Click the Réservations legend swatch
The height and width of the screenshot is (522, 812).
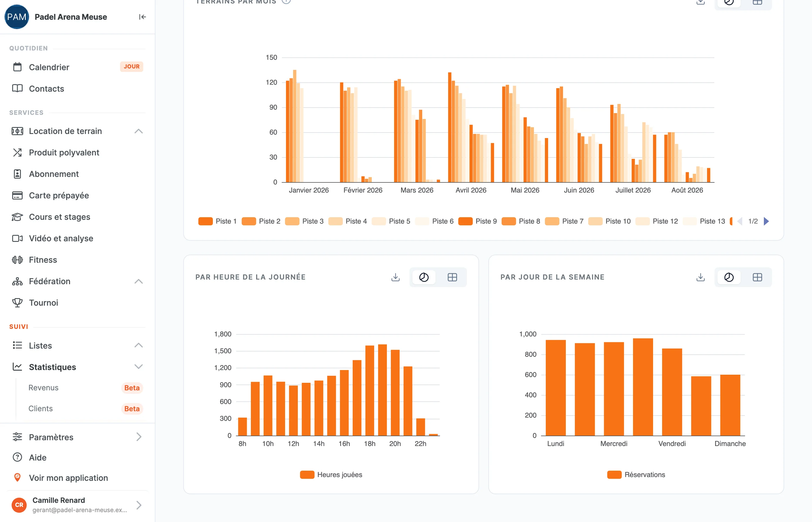click(x=615, y=474)
